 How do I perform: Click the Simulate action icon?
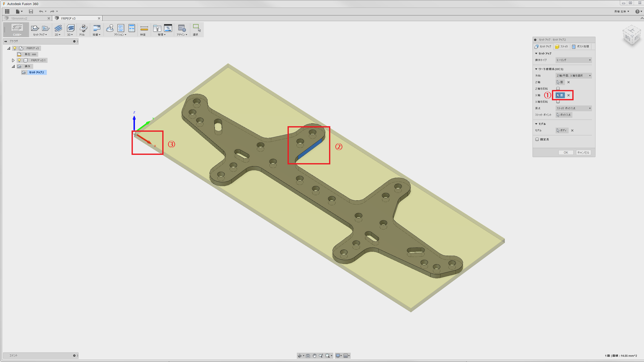(110, 28)
